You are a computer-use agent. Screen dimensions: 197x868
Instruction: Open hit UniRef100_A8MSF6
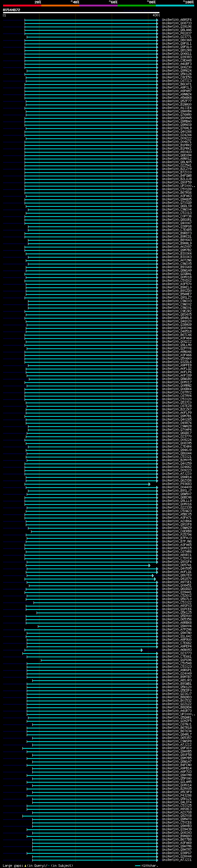[176, 20]
